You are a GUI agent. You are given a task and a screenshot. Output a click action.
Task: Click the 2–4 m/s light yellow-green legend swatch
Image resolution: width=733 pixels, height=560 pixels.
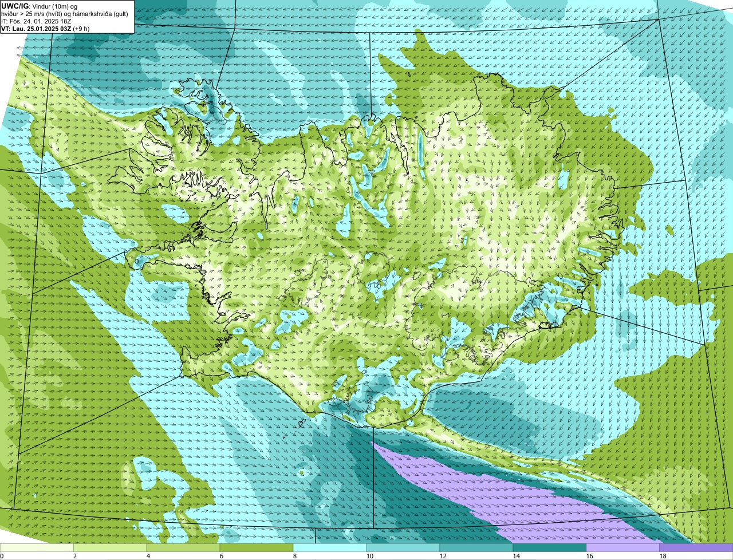pos(111,547)
